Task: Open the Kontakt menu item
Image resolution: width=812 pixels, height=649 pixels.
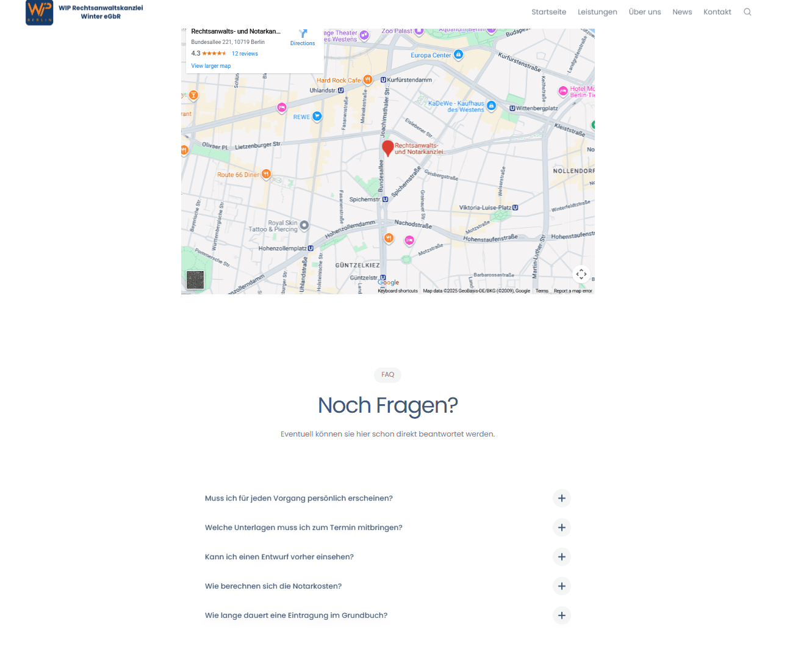Action: pos(717,12)
